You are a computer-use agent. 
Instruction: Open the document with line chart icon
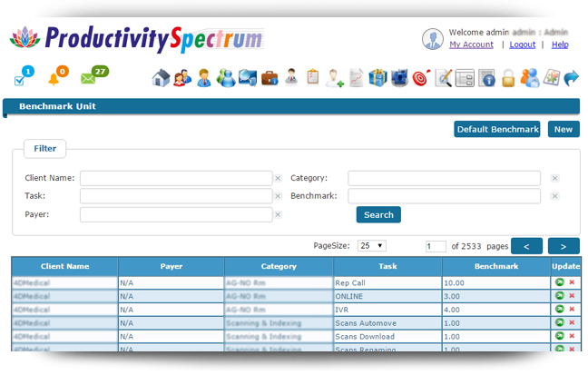tap(357, 78)
